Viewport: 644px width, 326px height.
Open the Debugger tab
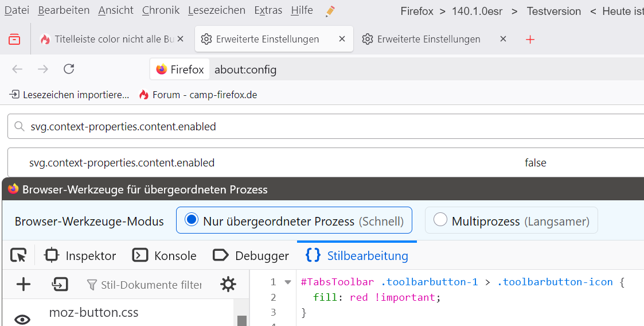click(251, 255)
